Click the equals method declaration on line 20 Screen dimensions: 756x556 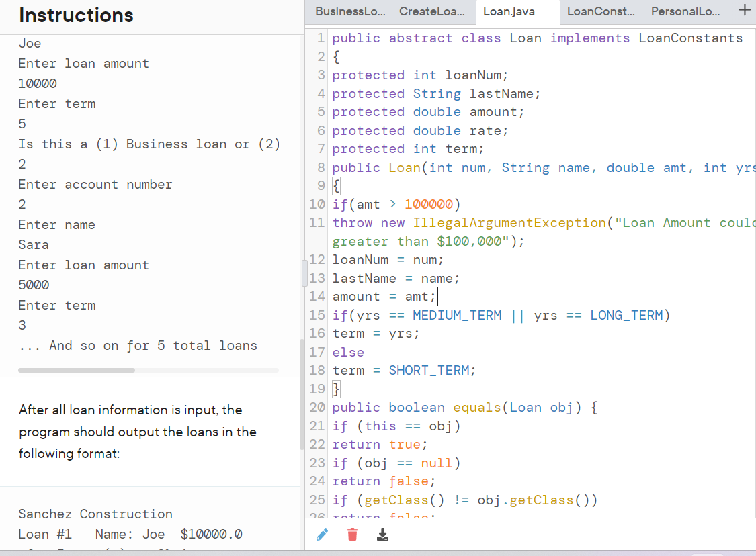(x=465, y=408)
